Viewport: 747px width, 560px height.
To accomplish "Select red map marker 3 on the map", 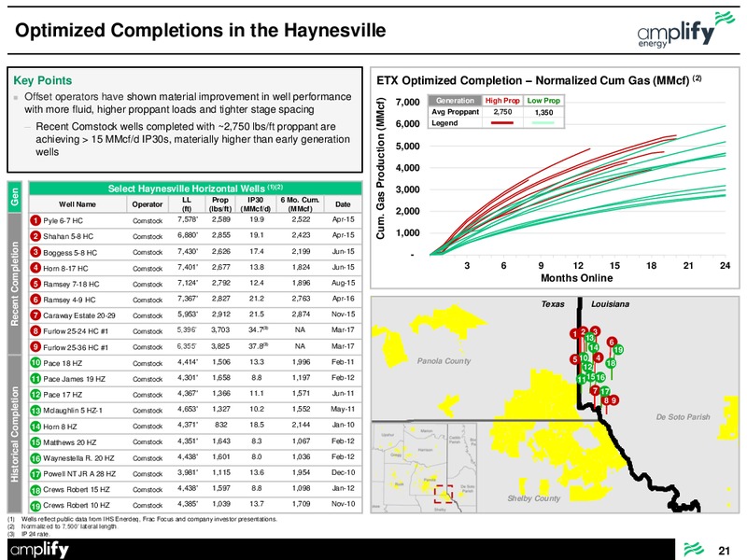I will (595, 331).
